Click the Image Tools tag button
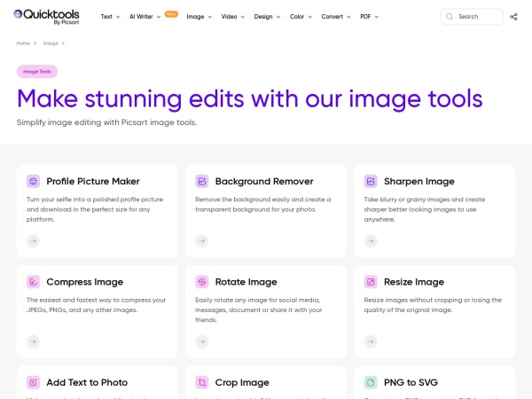Screen dimensions: 532x399 (37, 71)
